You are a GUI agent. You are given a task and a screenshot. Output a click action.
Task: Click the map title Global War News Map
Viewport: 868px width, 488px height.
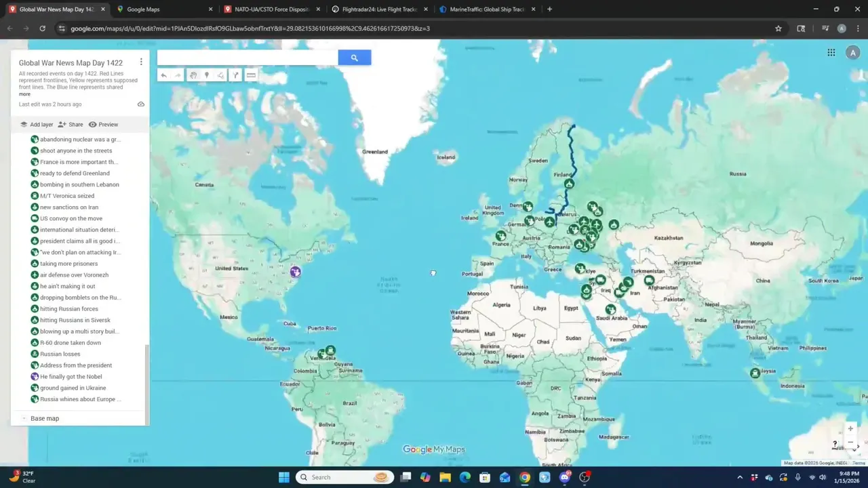click(71, 63)
